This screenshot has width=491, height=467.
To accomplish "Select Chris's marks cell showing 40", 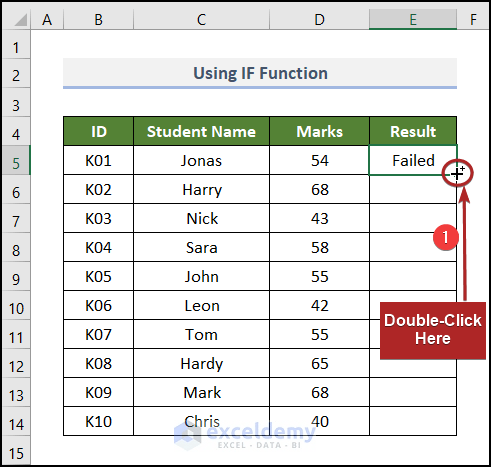I will [x=319, y=421].
